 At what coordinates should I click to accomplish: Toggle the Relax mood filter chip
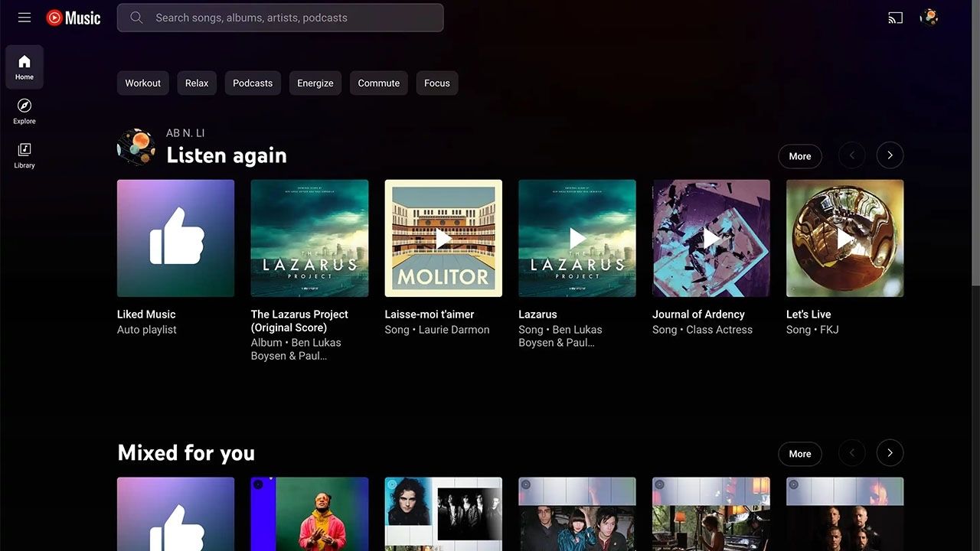(x=197, y=83)
